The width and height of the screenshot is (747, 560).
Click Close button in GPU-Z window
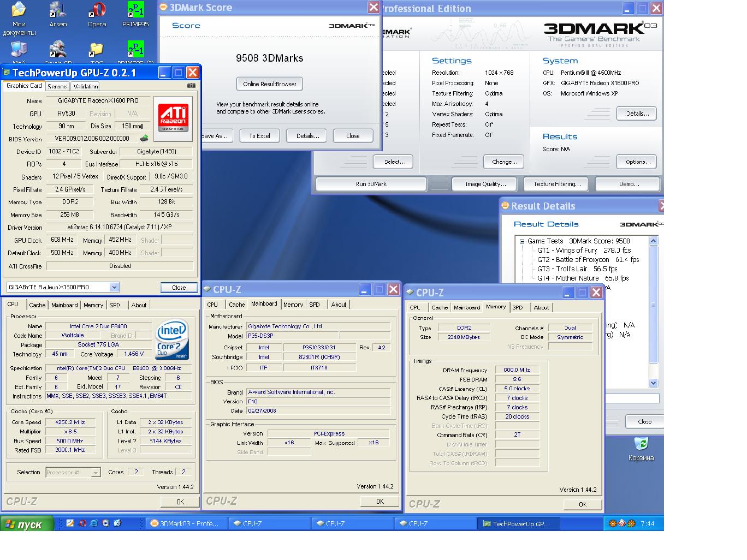click(x=179, y=288)
